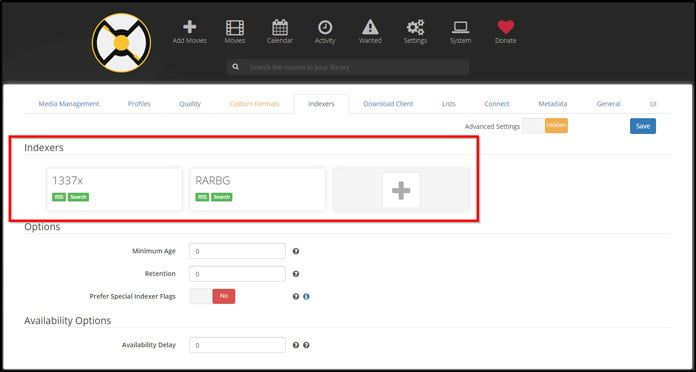Click the Donate heart icon
The height and width of the screenshot is (372, 696).
pyautogui.click(x=506, y=27)
